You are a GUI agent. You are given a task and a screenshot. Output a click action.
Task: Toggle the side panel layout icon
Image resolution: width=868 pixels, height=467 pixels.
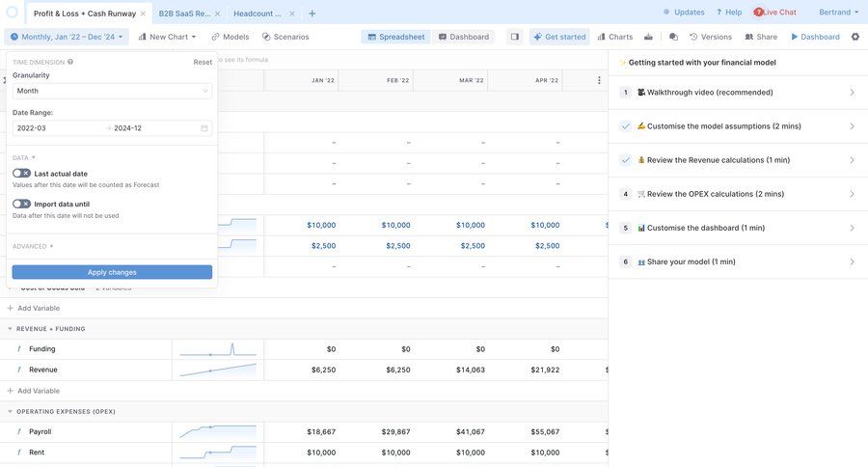point(514,37)
